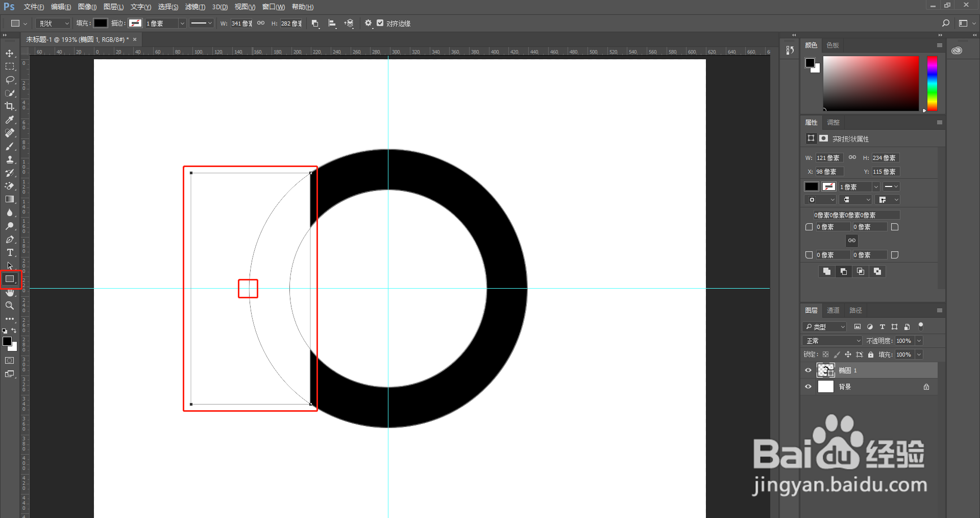Open layer fill percentage dropdown arrow

pyautogui.click(x=919, y=355)
